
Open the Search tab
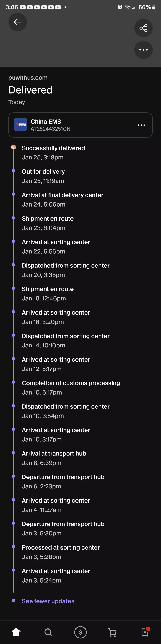pos(48,632)
